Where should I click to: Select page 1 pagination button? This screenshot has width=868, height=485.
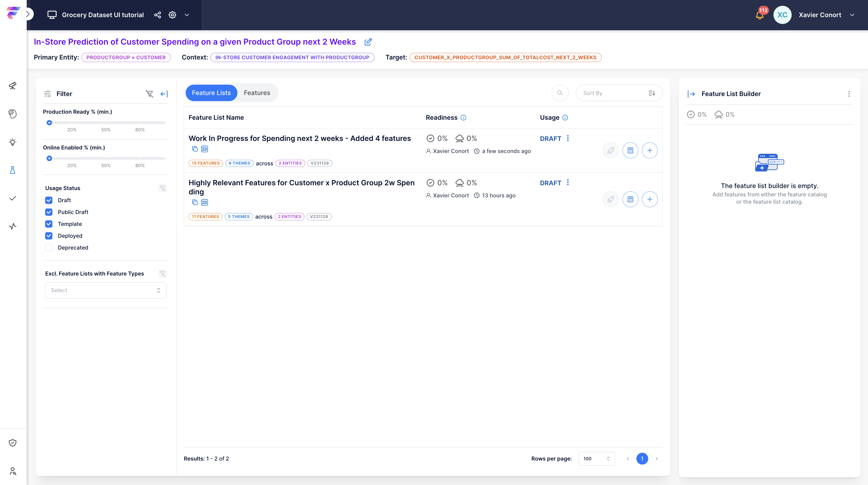(x=642, y=459)
